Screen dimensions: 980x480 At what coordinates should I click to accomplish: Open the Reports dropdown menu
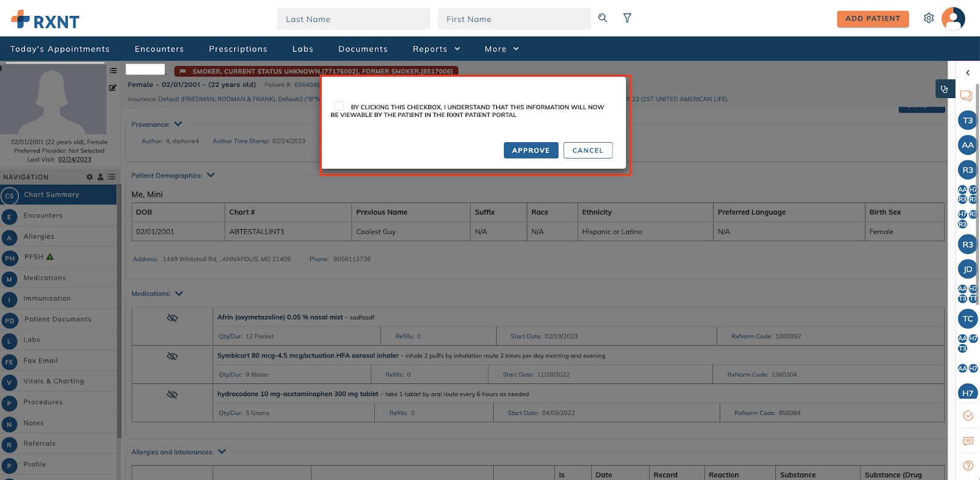[x=436, y=49]
